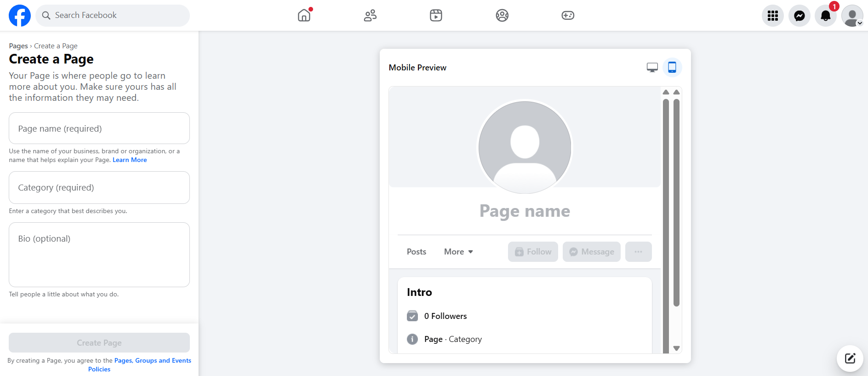Open the Learn More link

click(130, 160)
